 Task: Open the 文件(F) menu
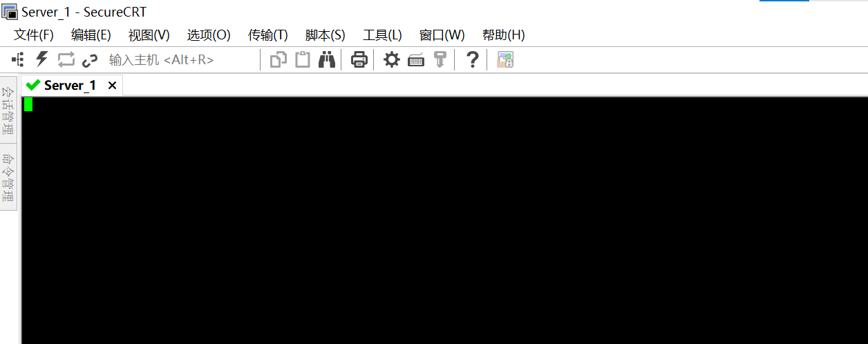(x=34, y=35)
